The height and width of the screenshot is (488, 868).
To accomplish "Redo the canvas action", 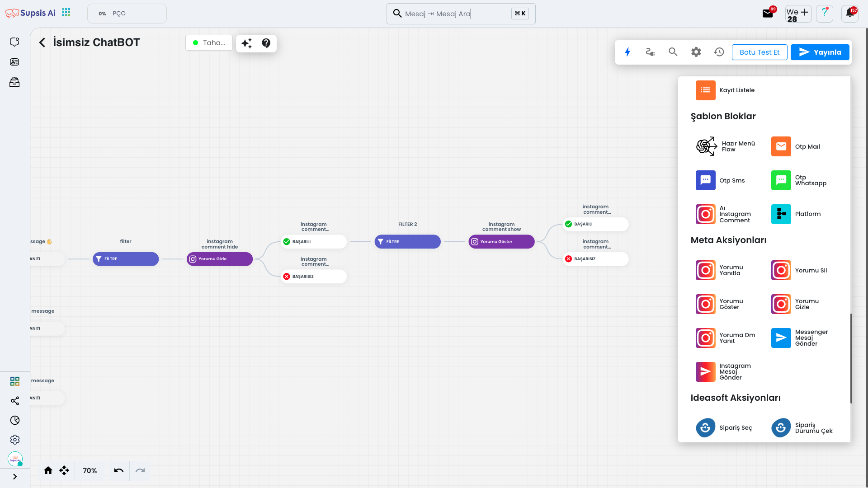I will coord(140,470).
